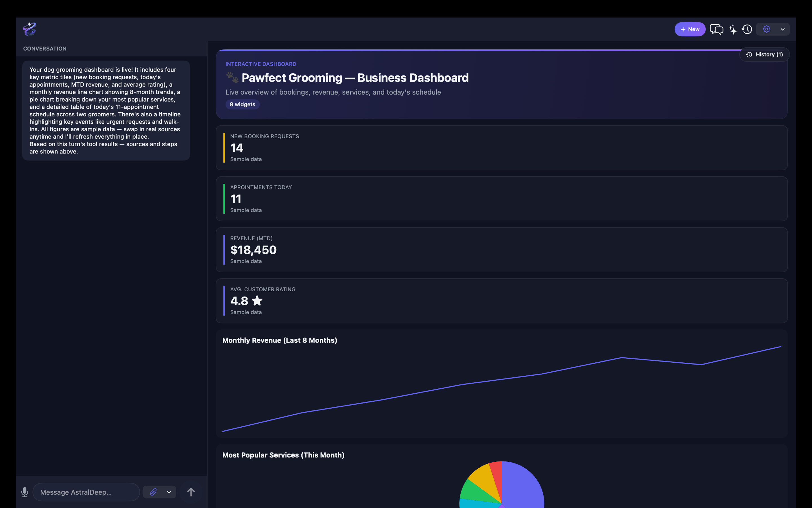Image resolution: width=812 pixels, height=508 pixels.
Task: Click the microphone voice input icon
Action: pos(25,492)
